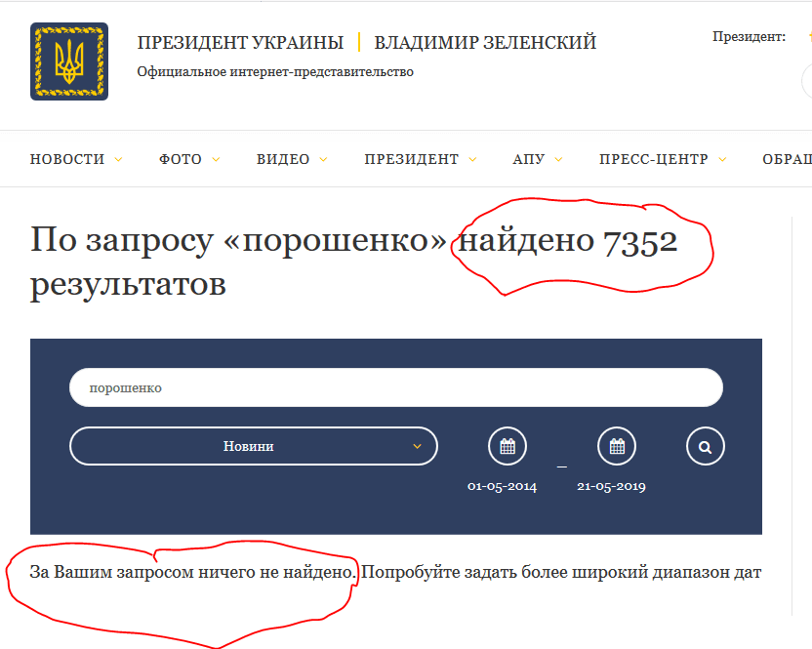
Task: Click the ПРЕЗИДЕНТ УКРАИНЫ header title
Action: pyautogui.click(x=240, y=43)
